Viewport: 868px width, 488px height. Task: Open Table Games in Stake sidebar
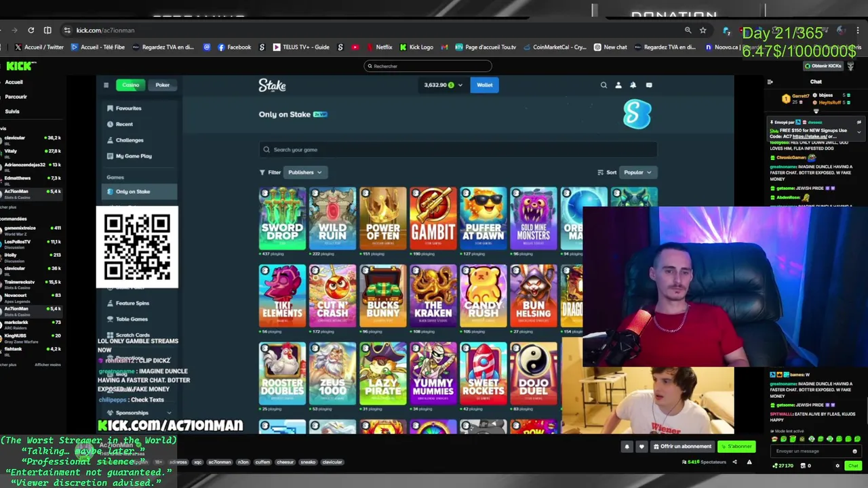pos(127,319)
